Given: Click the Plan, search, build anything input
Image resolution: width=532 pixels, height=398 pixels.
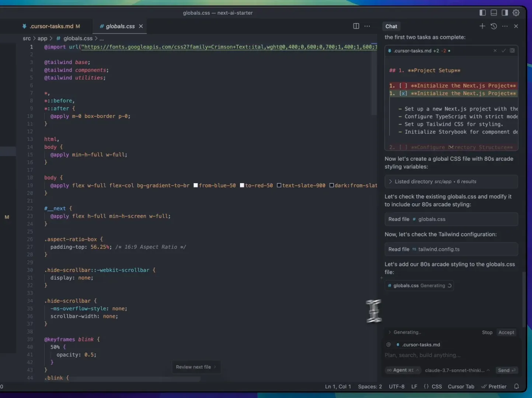Looking at the screenshot, I should (x=451, y=355).
